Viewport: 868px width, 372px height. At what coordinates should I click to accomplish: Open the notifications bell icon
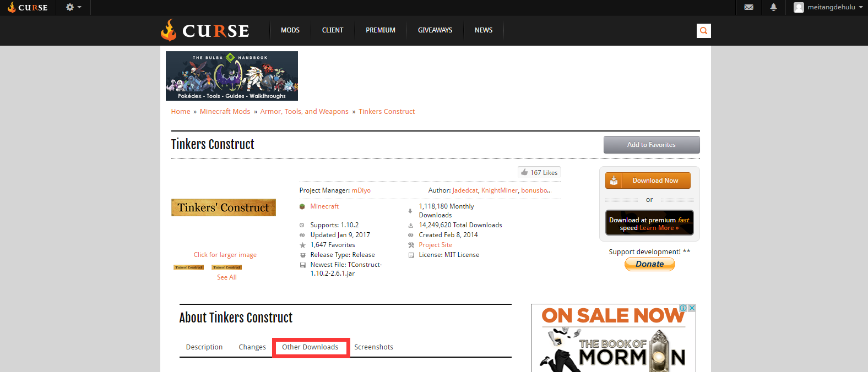point(773,7)
